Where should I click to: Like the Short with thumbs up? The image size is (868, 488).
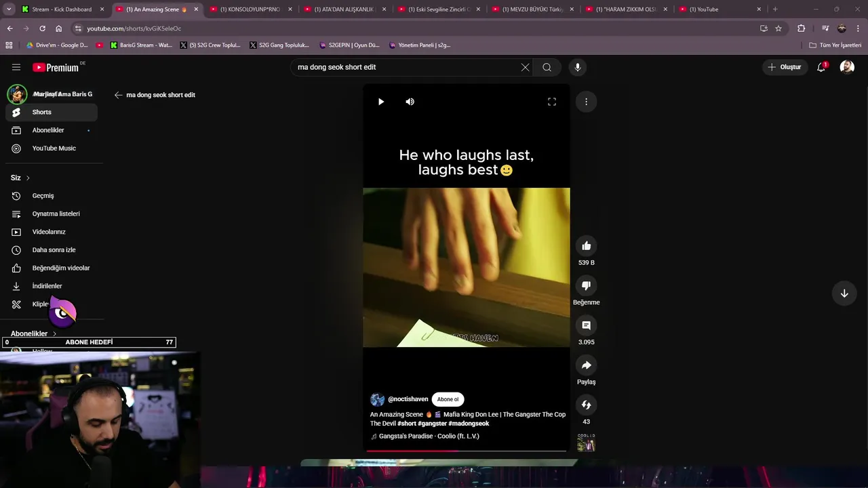pos(587,246)
